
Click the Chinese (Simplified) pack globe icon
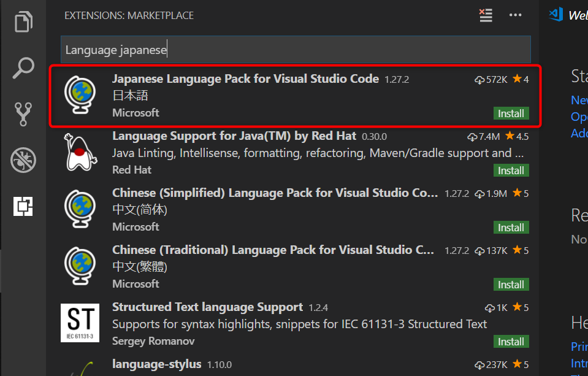pyautogui.click(x=80, y=209)
